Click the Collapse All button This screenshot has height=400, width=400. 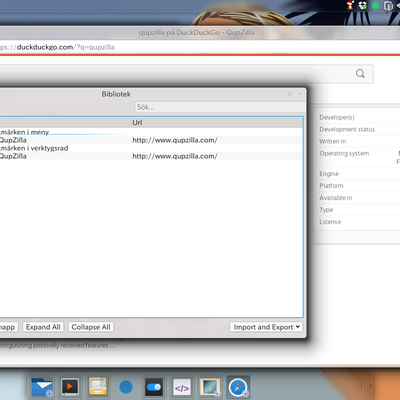pyautogui.click(x=91, y=327)
